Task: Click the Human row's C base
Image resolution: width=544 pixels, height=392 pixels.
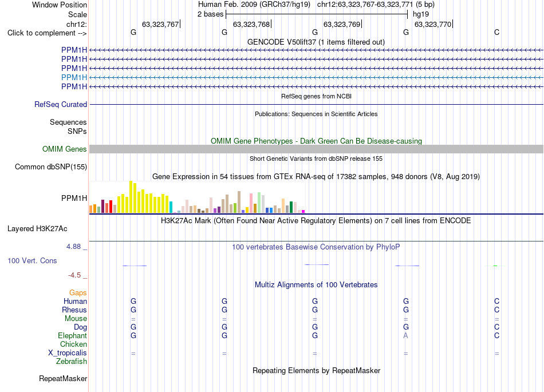Action: 497,301
